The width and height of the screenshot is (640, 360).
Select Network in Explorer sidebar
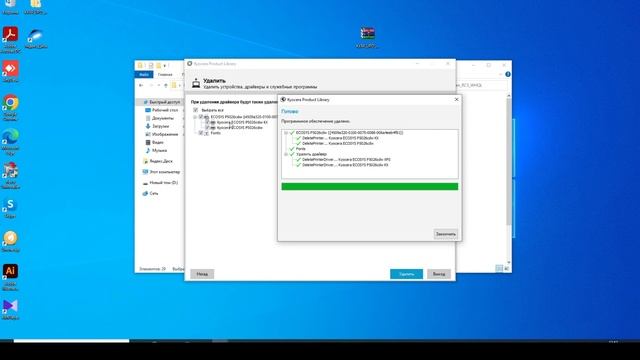click(151, 193)
